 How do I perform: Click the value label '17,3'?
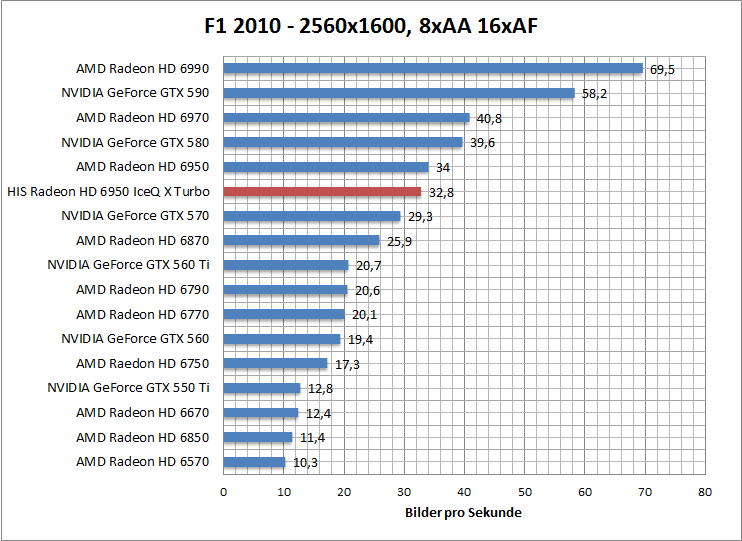(x=347, y=364)
